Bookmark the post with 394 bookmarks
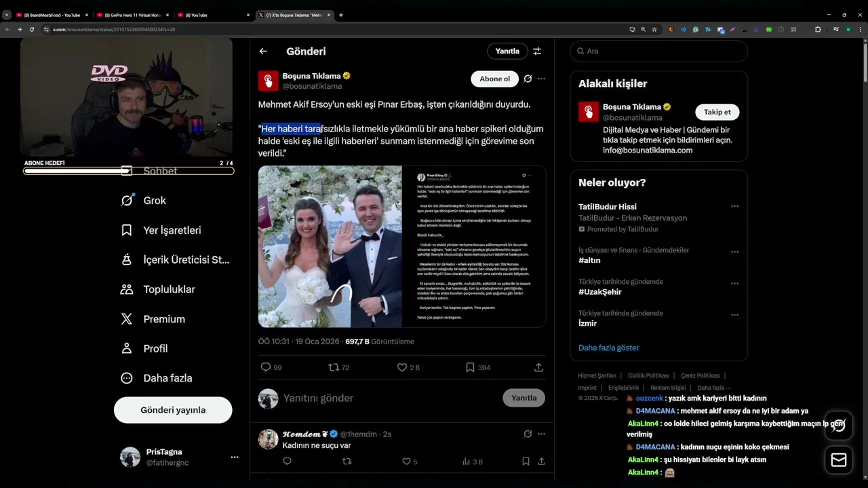This screenshot has width=868, height=488. click(x=470, y=367)
